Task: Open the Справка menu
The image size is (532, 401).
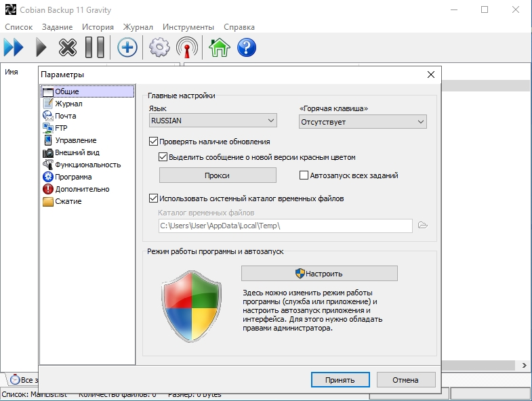Action: [239, 27]
